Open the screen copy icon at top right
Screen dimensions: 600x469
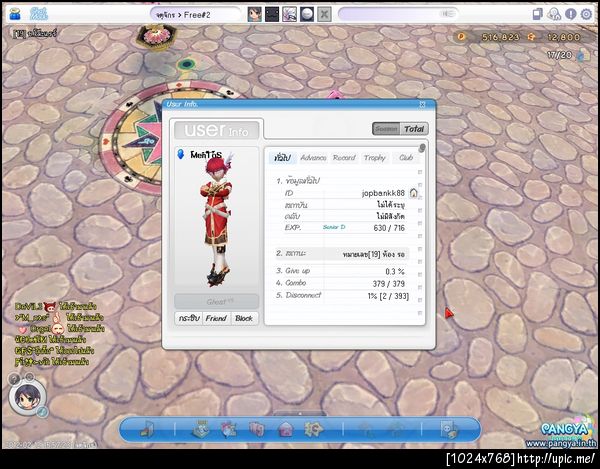click(538, 14)
